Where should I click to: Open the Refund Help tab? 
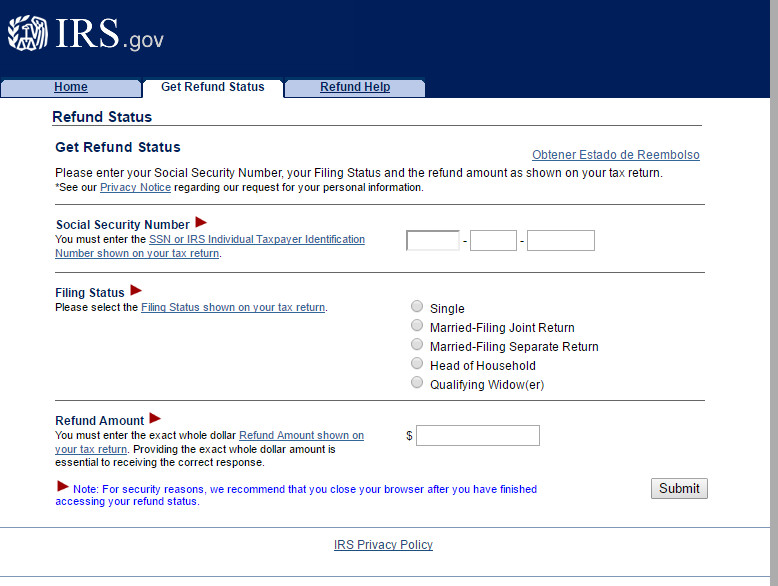click(x=355, y=87)
